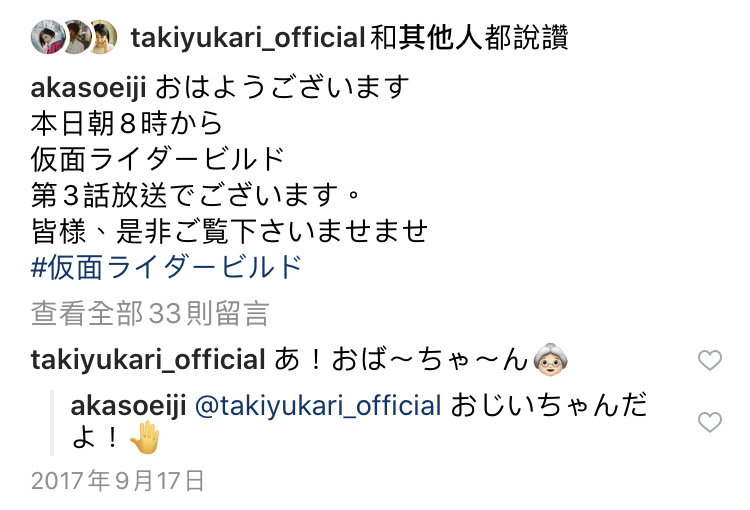750x510 pixels.
Task: Open akasoeiji username in the reply
Action: [x=128, y=406]
